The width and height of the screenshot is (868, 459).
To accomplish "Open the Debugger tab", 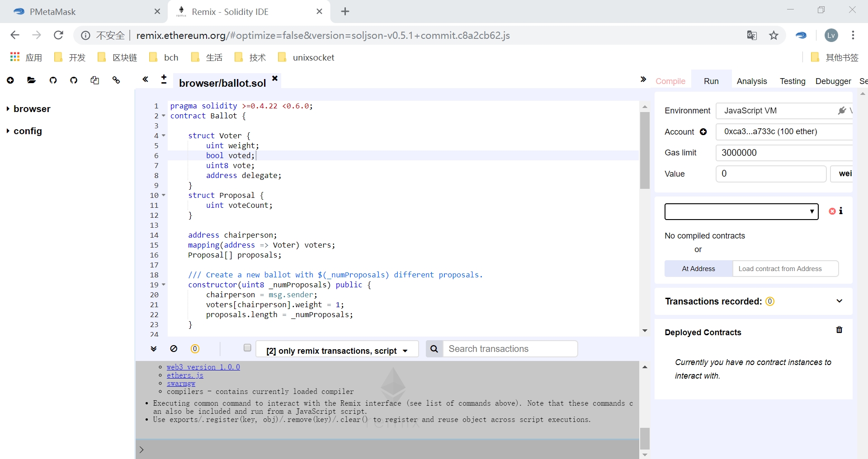I will (833, 81).
